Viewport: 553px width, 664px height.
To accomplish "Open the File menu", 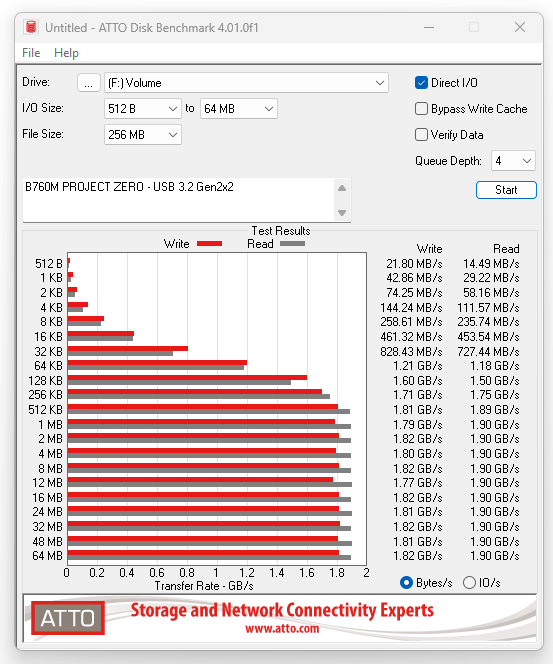I will point(31,53).
